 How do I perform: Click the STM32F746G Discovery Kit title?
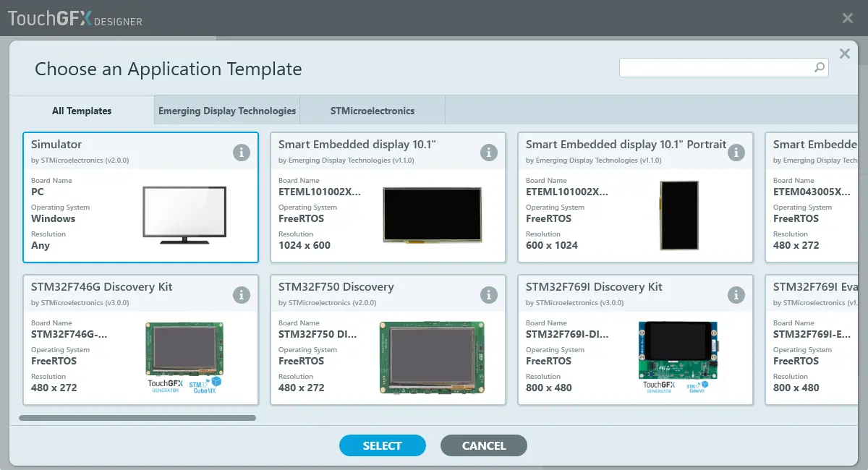pos(102,287)
